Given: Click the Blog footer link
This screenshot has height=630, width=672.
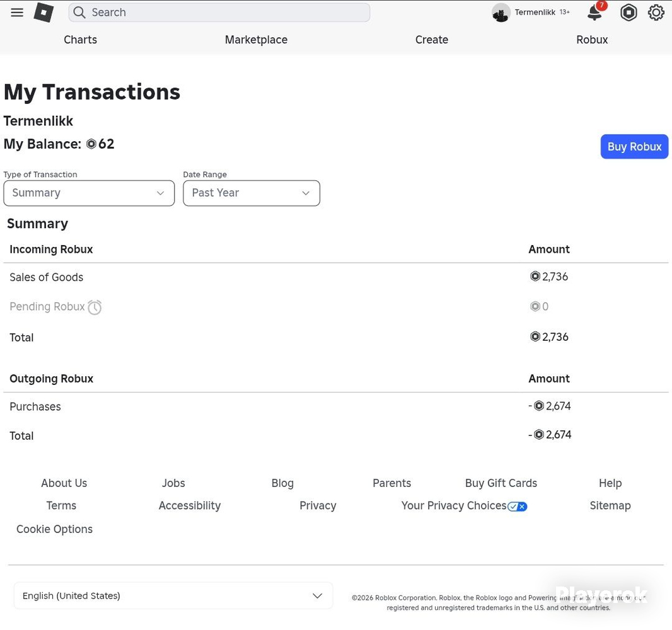Looking at the screenshot, I should (282, 483).
